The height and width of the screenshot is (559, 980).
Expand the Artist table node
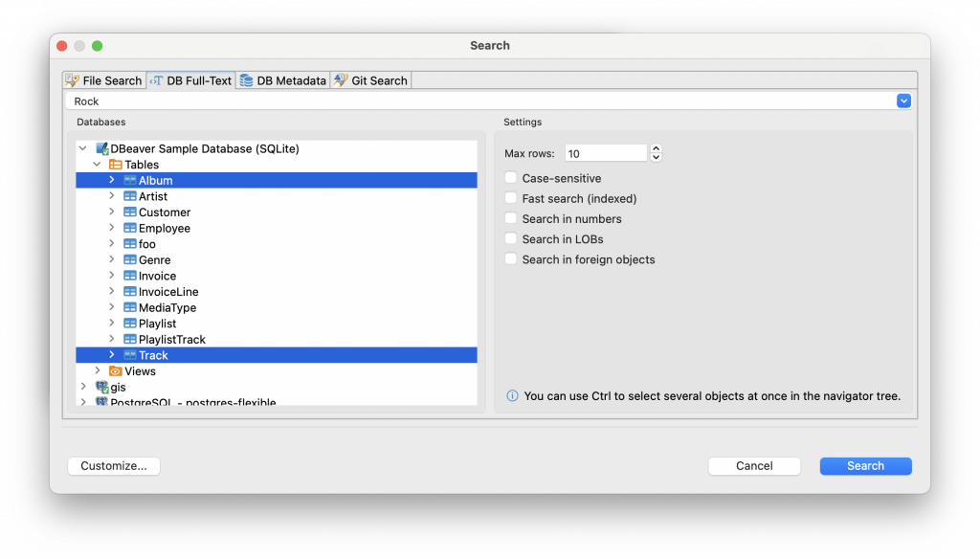coord(112,196)
